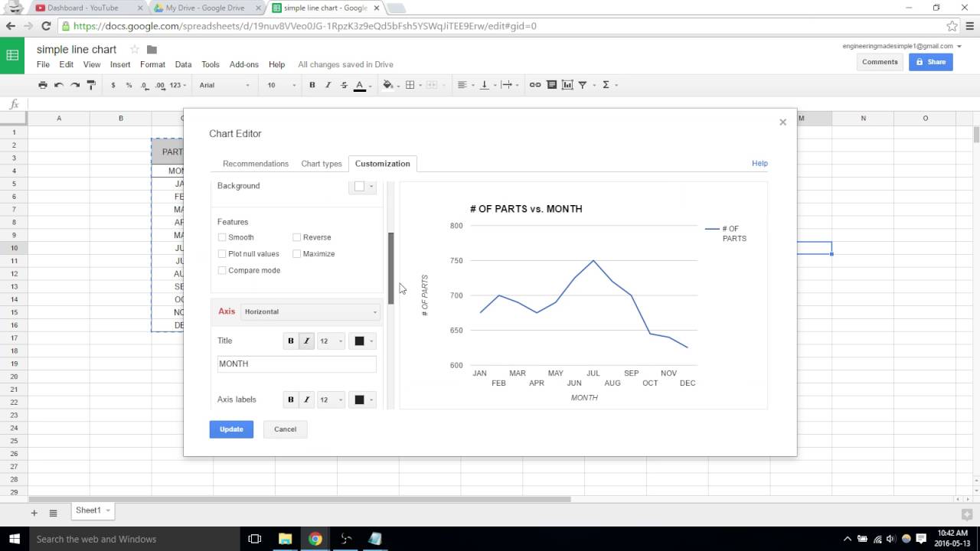This screenshot has height=551, width=980.
Task: Select the paint format tool
Action: pos(91,85)
